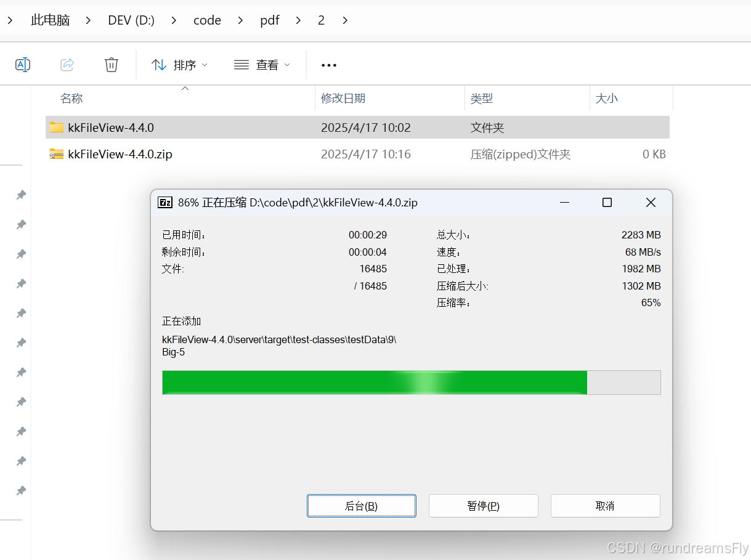Click the 已用时间 value 00:00:29
Image resolution: width=751 pixels, height=560 pixels.
368,235
